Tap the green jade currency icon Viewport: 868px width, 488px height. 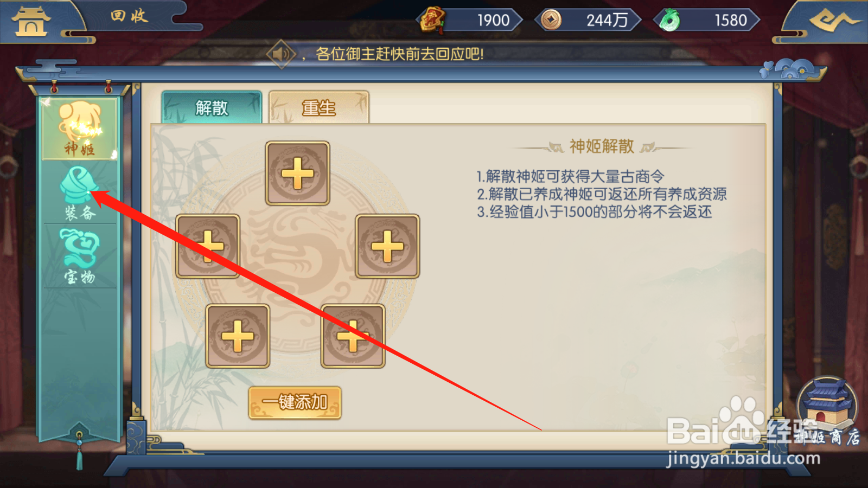tap(670, 21)
